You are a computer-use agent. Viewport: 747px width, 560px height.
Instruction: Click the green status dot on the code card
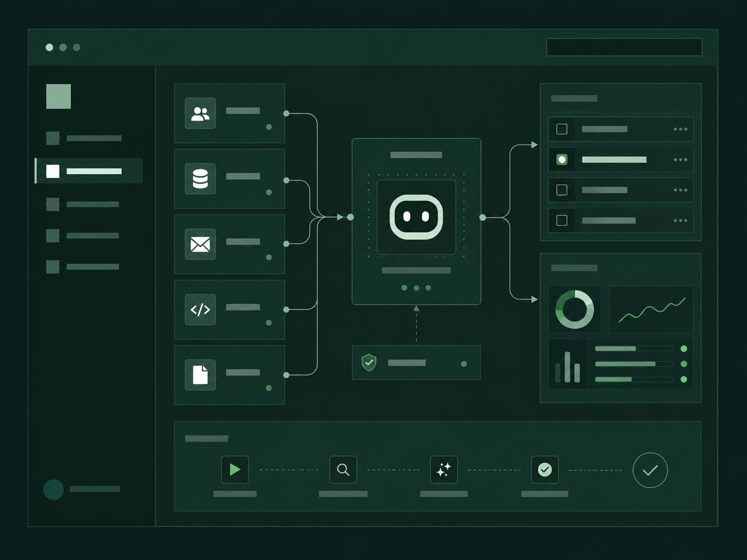[x=269, y=322]
